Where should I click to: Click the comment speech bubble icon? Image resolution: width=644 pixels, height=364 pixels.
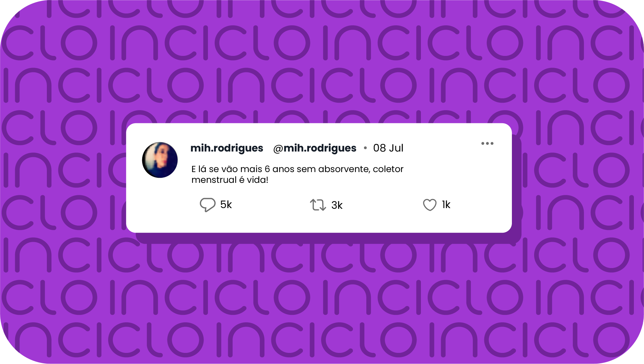[x=207, y=205]
